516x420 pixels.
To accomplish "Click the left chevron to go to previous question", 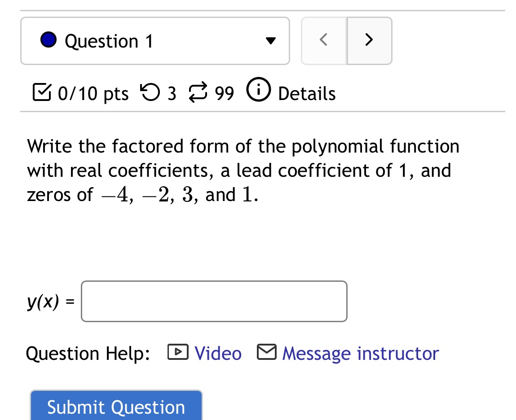I will pyautogui.click(x=323, y=40).
